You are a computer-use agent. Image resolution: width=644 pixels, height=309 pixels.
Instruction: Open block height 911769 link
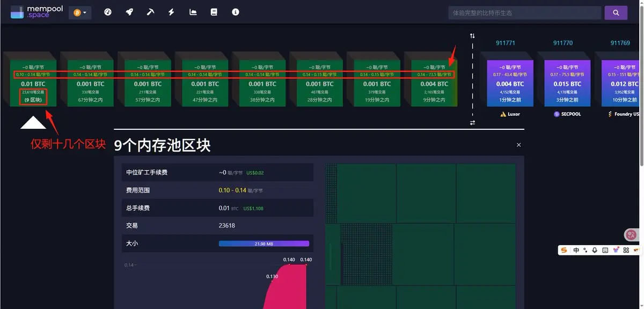(x=620, y=43)
